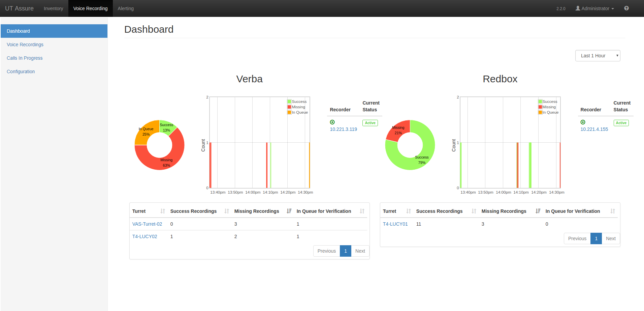Click the Redbox Active status badge
Screen dimensions: 644x311
pyautogui.click(x=621, y=123)
